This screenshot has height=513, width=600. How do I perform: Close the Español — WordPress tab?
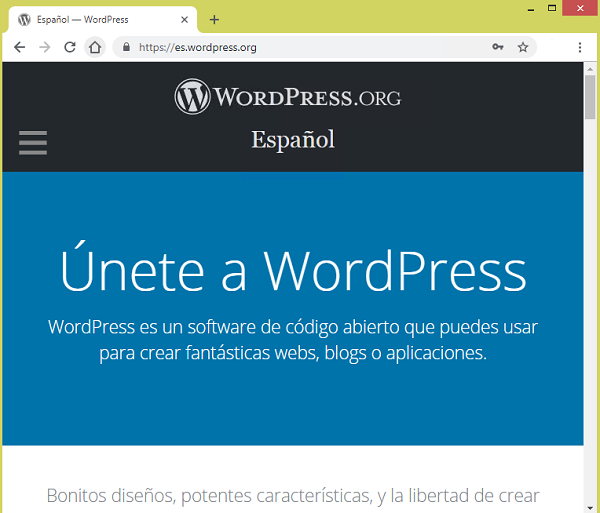[184, 19]
